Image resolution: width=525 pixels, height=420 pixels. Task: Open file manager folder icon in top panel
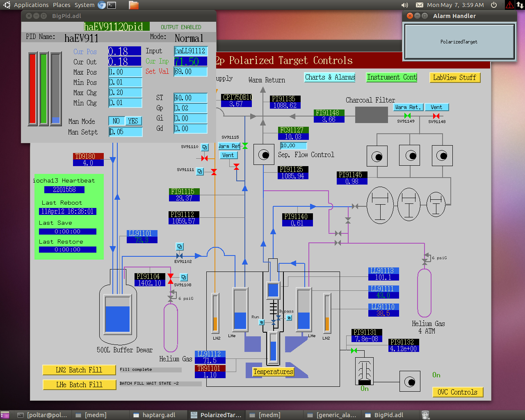(x=134, y=5)
